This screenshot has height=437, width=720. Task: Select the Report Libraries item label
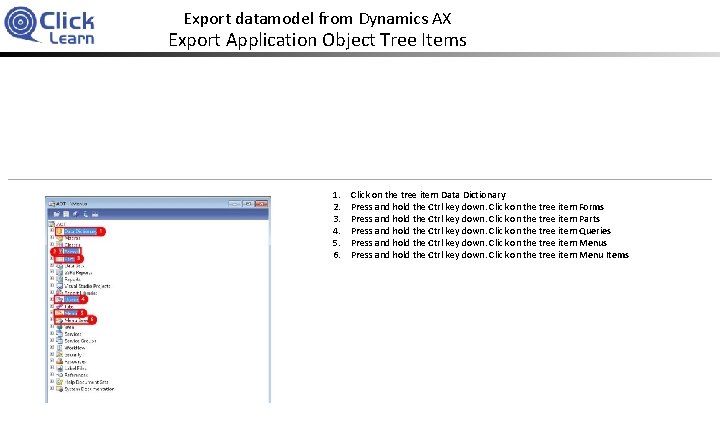[81, 292]
